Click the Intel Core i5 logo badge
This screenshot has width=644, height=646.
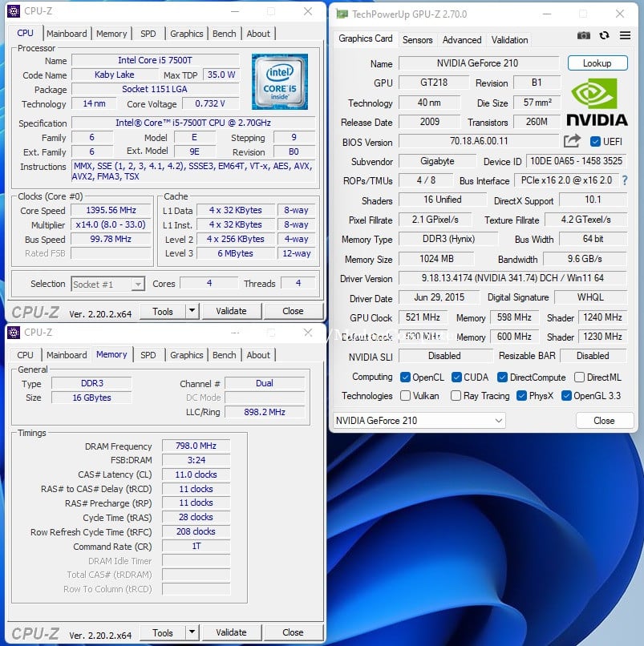click(280, 82)
